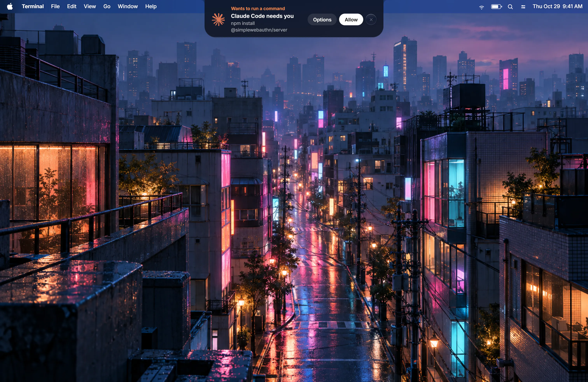The image size is (588, 382).
Task: Click Allow on the Claude Code notification
Action: click(x=351, y=19)
